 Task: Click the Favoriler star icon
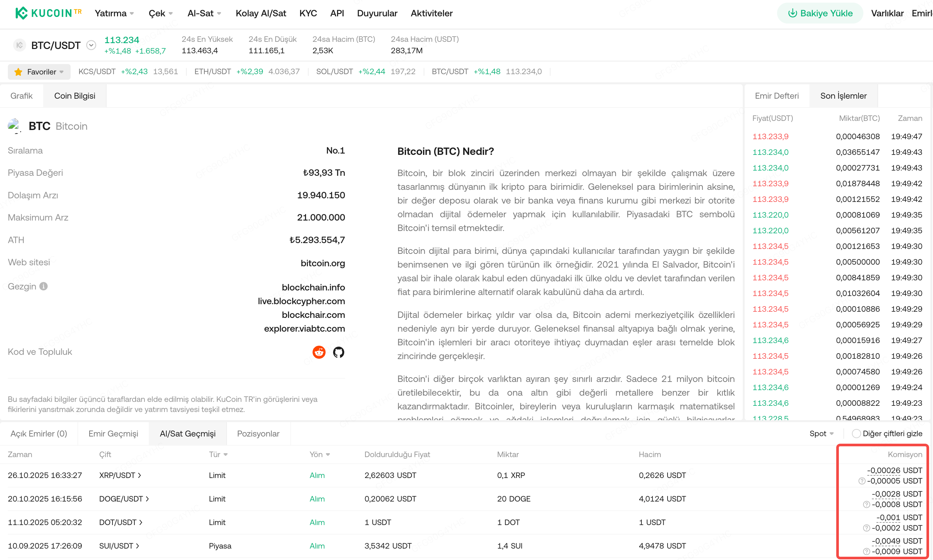(18, 72)
